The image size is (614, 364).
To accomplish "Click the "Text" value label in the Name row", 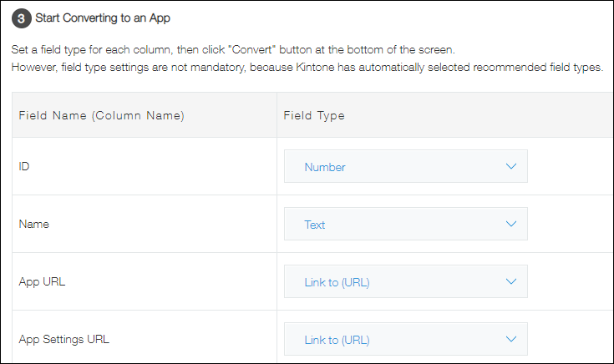I will click(x=315, y=225).
